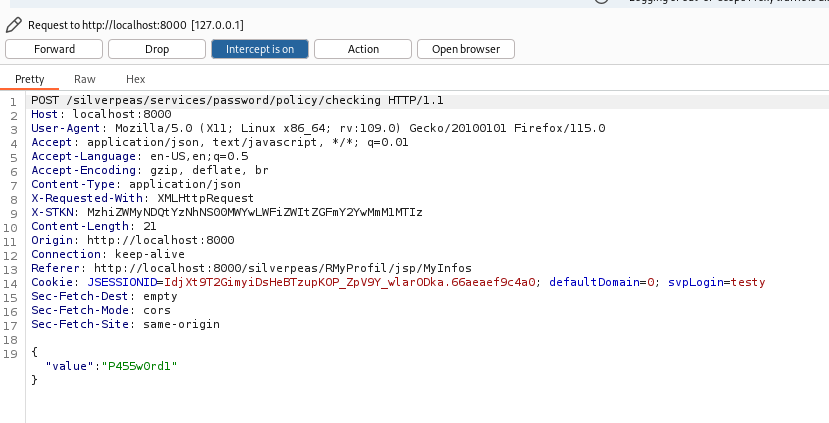Click the Accept-Encoding gzip, deflate, br value

[x=209, y=170]
